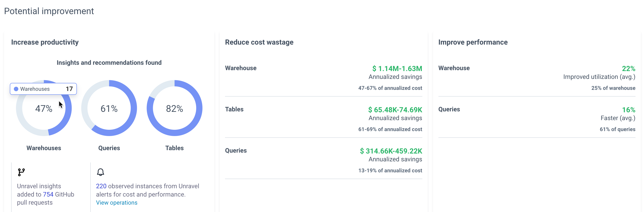Click the 22% improved utilization value
Viewport: 644px width, 212px height.
[628, 68]
